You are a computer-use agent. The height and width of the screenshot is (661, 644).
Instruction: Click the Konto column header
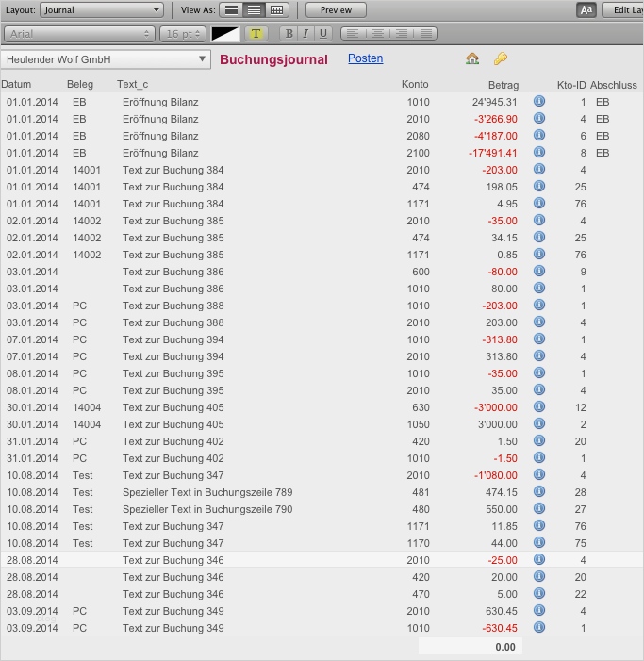coord(415,84)
